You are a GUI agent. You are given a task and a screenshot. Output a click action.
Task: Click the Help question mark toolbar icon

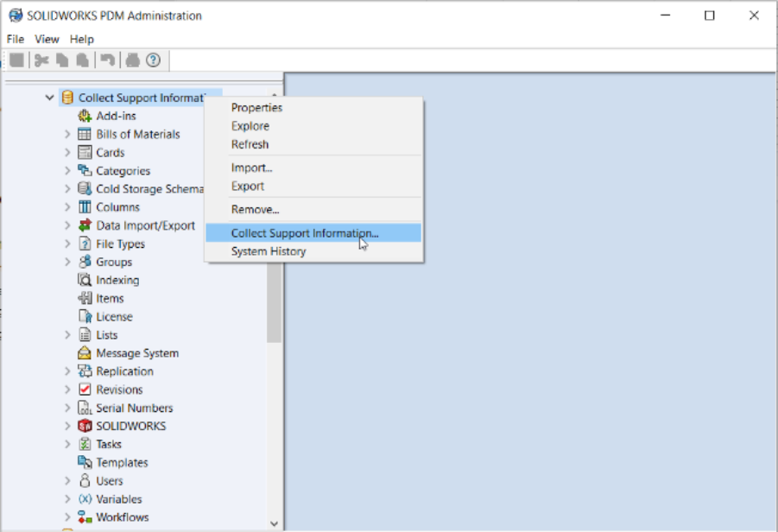153,60
